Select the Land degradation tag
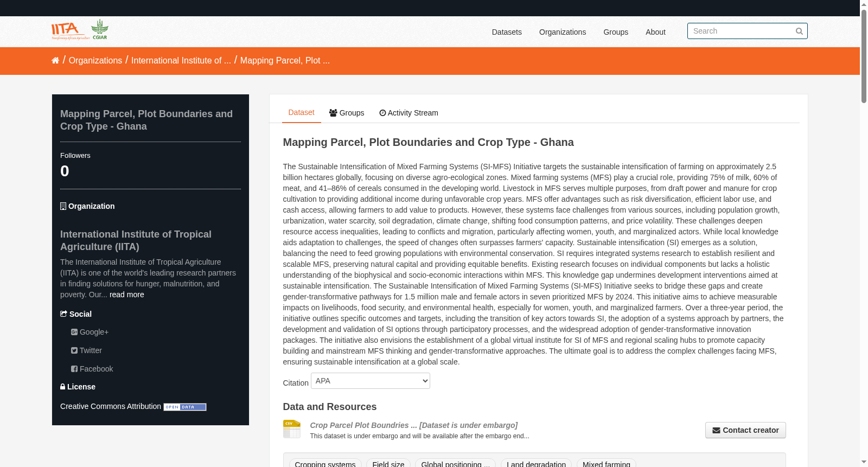Image resolution: width=868 pixels, height=467 pixels. pos(536,464)
